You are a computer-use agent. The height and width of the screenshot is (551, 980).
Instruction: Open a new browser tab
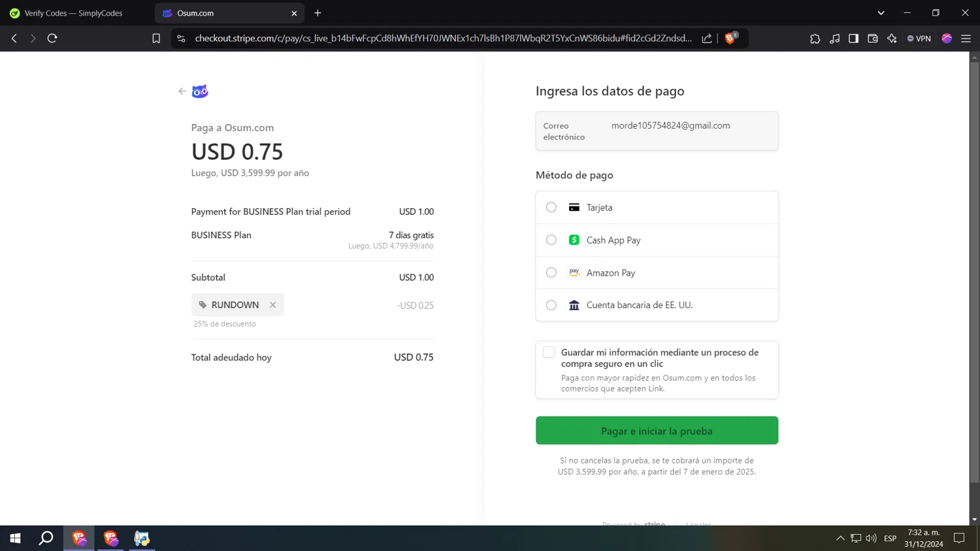[318, 13]
